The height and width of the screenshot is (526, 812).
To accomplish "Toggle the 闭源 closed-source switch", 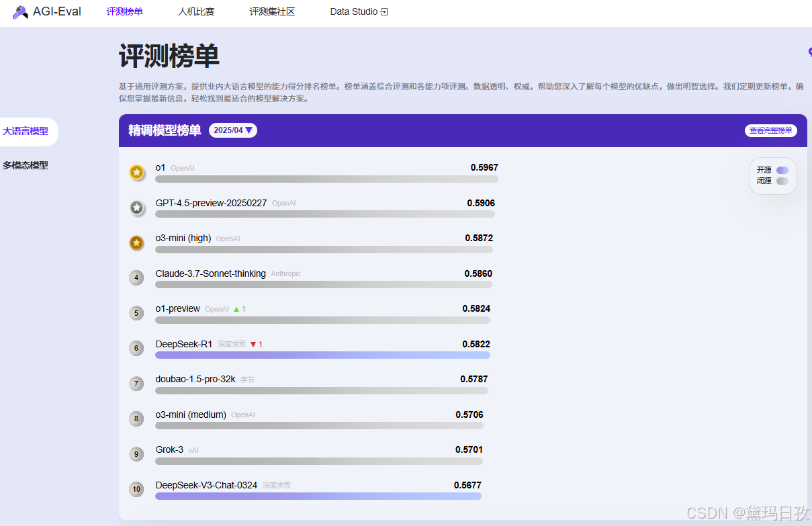I will [x=782, y=181].
